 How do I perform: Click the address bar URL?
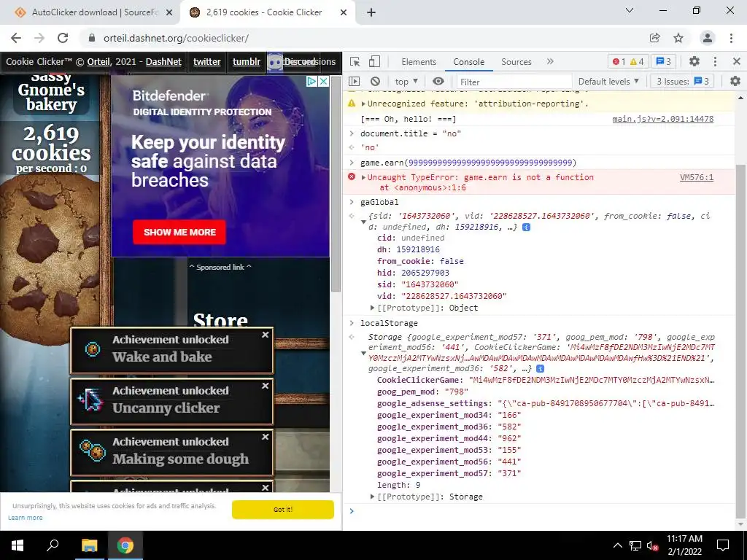[177, 38]
